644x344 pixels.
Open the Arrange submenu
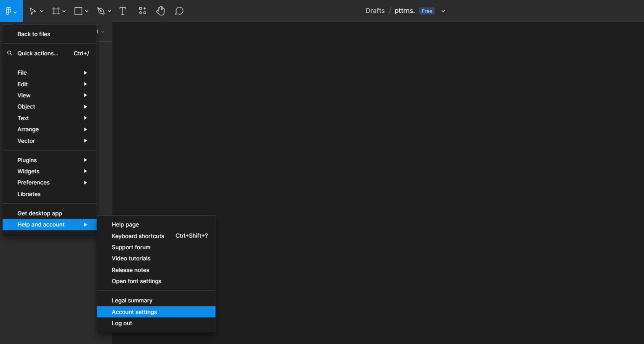point(50,129)
